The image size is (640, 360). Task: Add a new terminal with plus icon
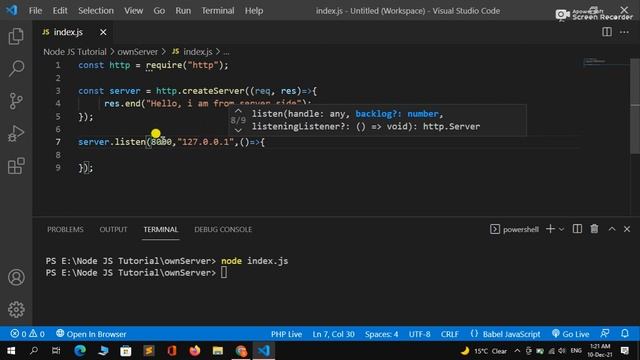(x=550, y=229)
